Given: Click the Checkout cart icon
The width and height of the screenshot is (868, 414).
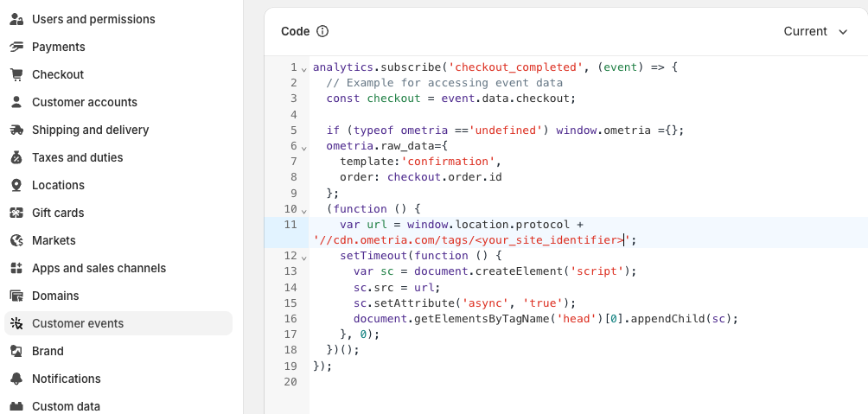Looking at the screenshot, I should coord(16,74).
